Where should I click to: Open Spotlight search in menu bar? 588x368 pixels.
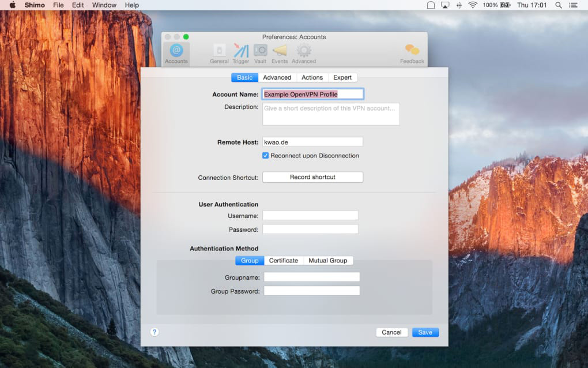point(559,5)
